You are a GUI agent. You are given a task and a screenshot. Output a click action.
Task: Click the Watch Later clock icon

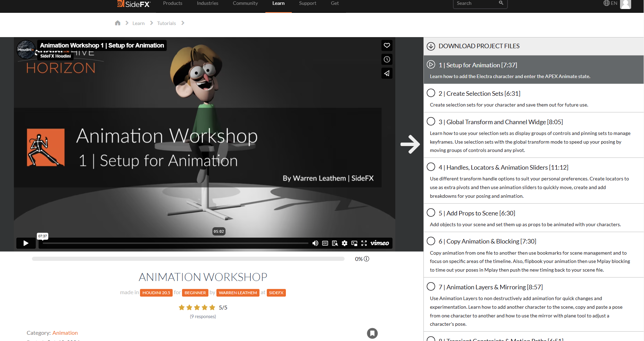pos(387,59)
